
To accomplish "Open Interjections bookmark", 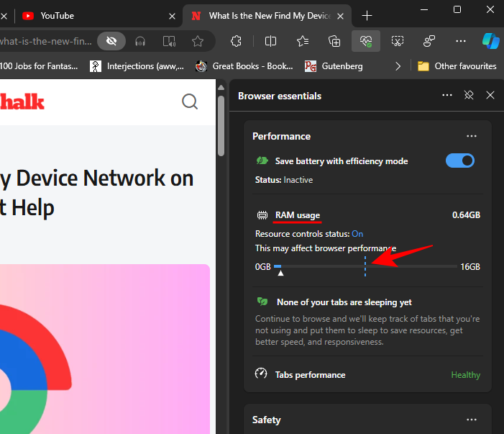I will [x=137, y=66].
